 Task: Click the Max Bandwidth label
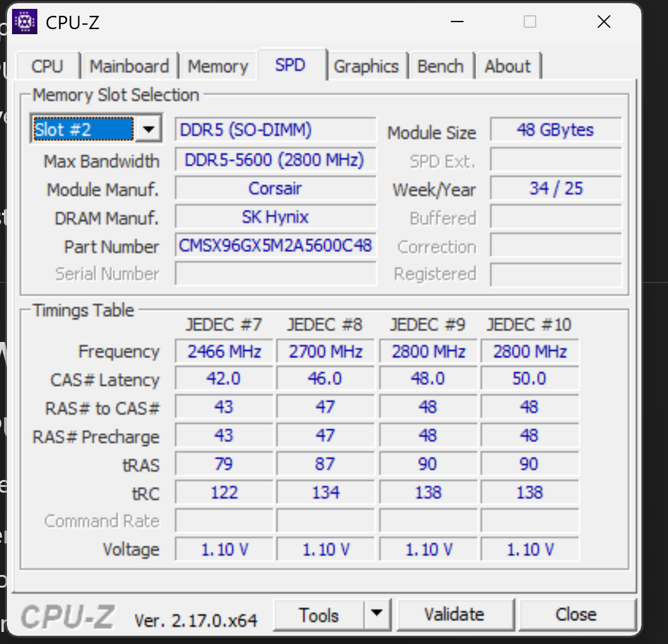(101, 161)
